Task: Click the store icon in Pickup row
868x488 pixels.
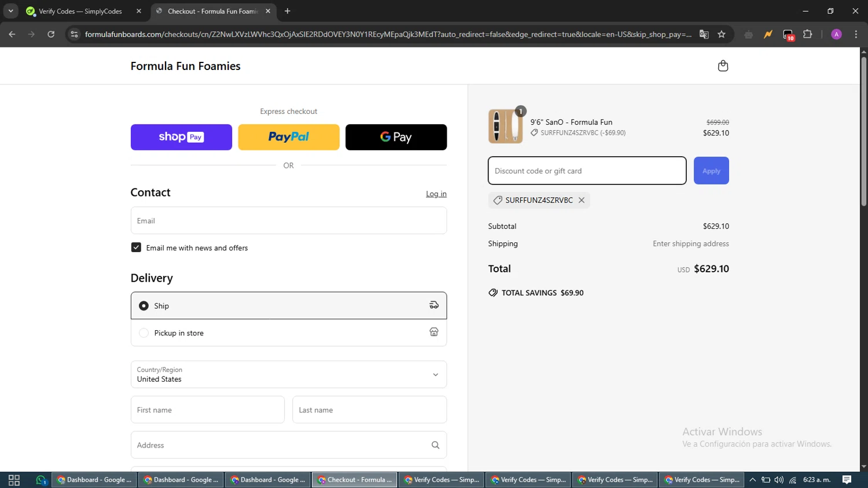Action: coord(434,332)
